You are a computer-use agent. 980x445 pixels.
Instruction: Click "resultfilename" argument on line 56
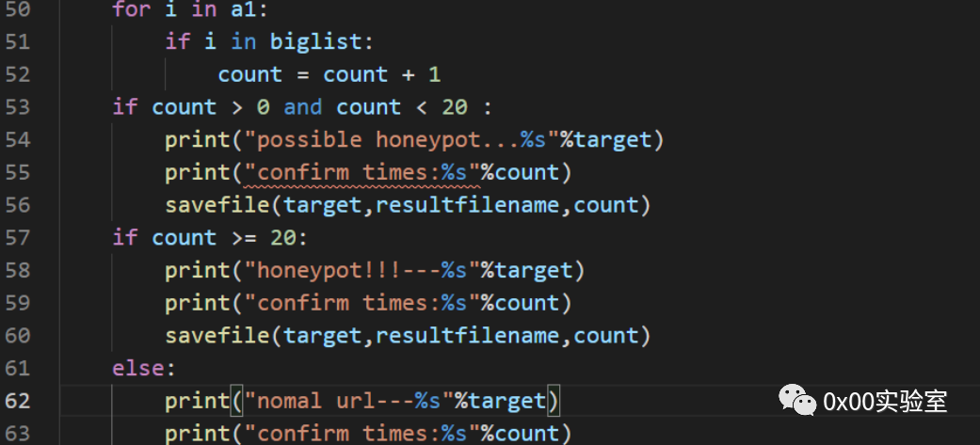click(x=468, y=205)
